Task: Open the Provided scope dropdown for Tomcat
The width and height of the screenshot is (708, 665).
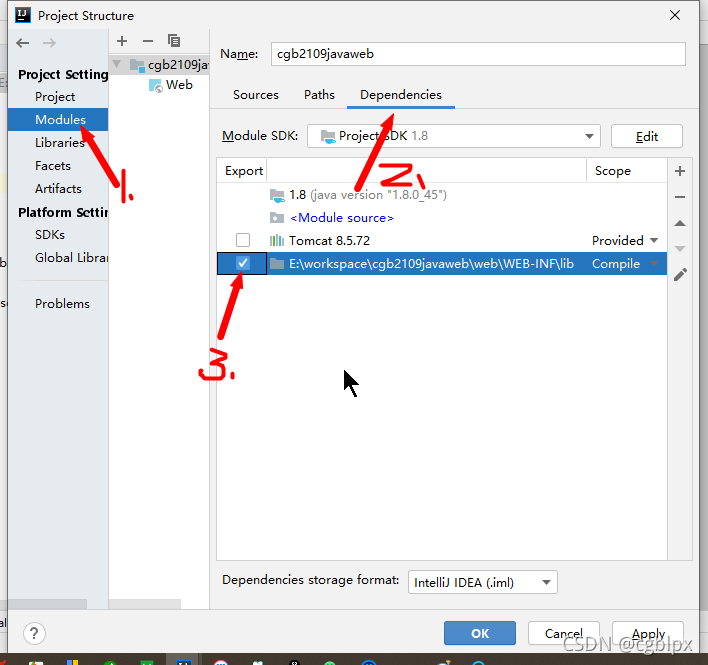Action: tap(654, 240)
